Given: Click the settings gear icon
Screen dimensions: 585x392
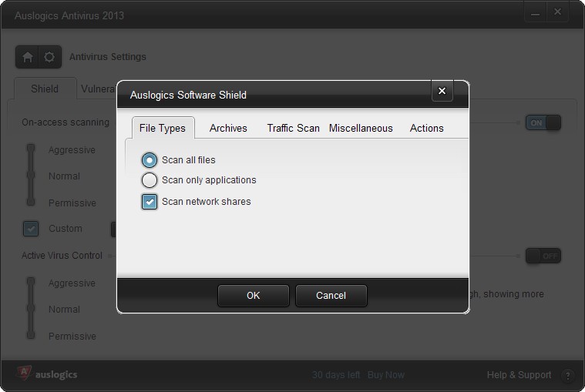Looking at the screenshot, I should click(x=49, y=57).
